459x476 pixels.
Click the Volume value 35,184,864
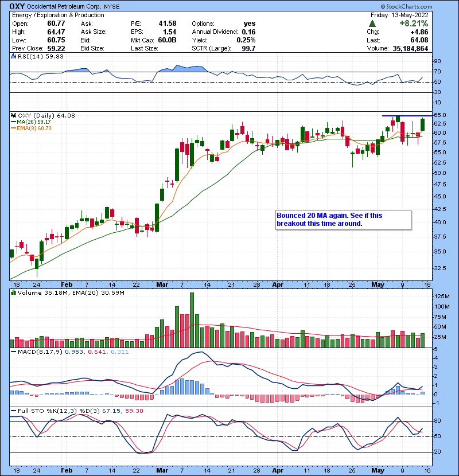point(410,48)
